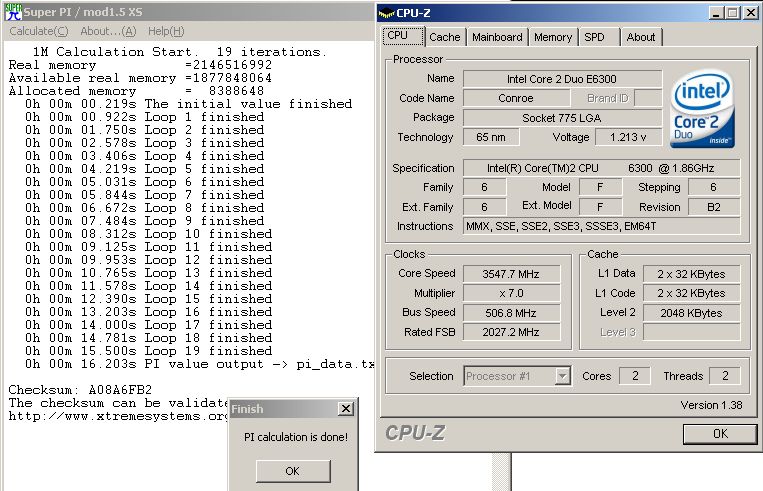Viewport: 763px width, 491px height.
Task: Click the Code Name value Conroe
Action: pos(516,98)
